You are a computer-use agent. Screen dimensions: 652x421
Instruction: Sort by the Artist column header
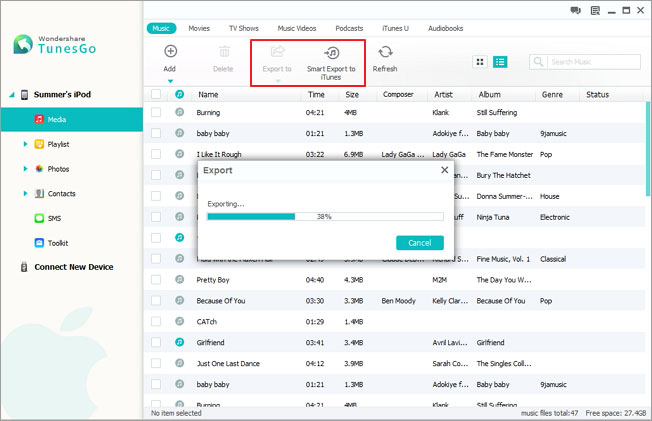[x=443, y=94]
